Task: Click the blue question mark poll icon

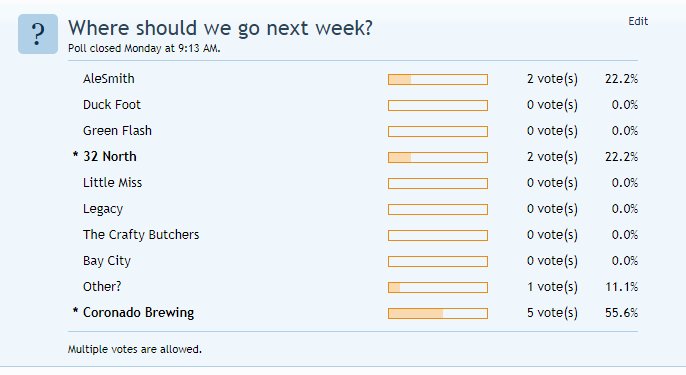Action: point(38,34)
